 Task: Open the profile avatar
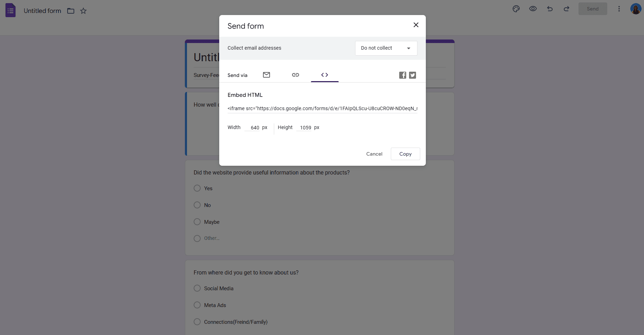click(x=635, y=8)
